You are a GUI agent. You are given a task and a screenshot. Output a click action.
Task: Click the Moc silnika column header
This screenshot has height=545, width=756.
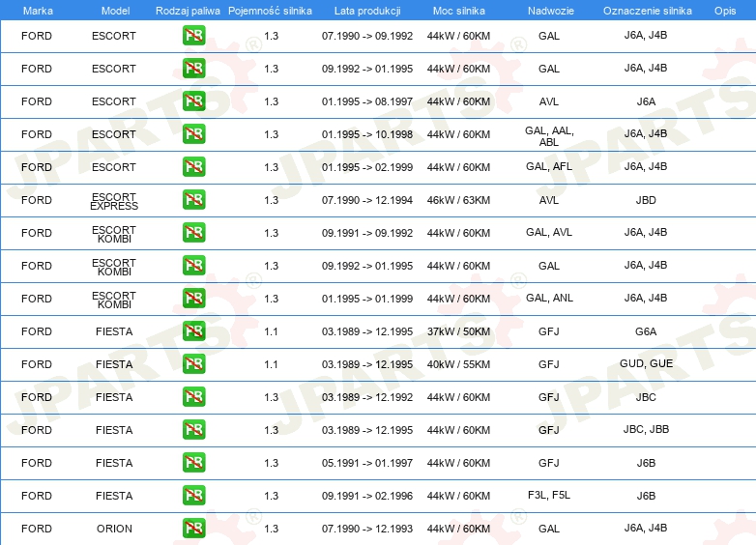coord(459,11)
